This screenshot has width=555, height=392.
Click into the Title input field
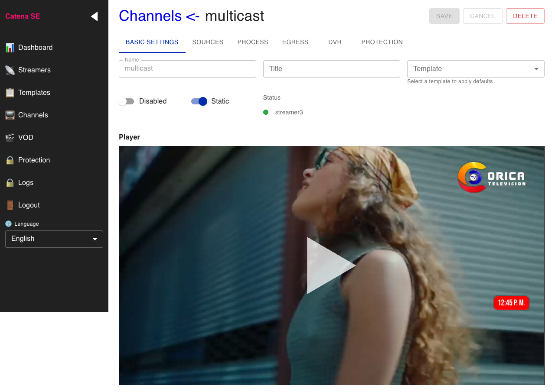coord(331,69)
